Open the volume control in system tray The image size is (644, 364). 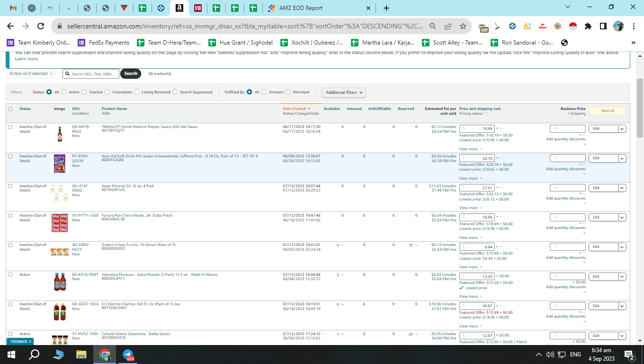(x=550, y=355)
